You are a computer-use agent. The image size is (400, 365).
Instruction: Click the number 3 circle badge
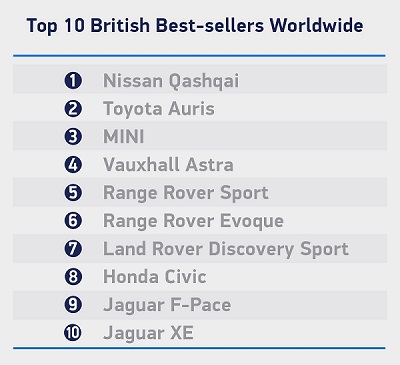coord(73,137)
